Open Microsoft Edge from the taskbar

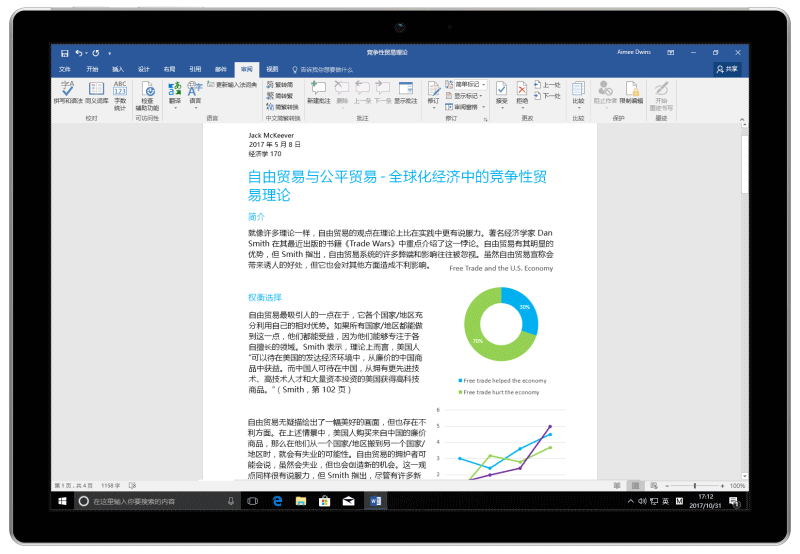coord(275,499)
